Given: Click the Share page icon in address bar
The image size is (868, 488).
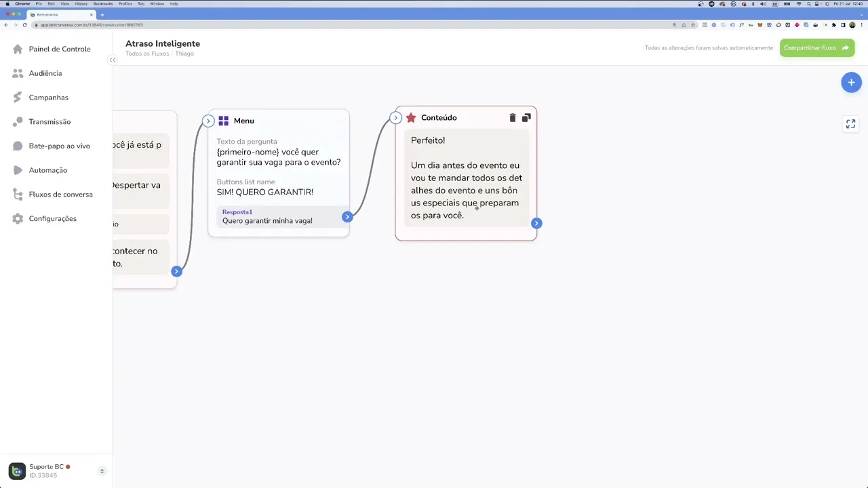Looking at the screenshot, I should pos(684,25).
